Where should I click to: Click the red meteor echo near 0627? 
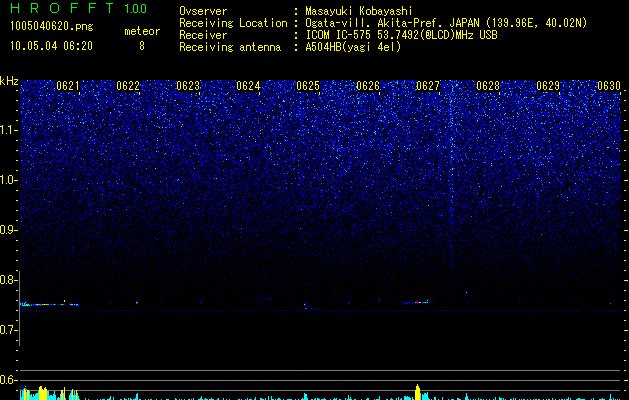tap(417, 302)
